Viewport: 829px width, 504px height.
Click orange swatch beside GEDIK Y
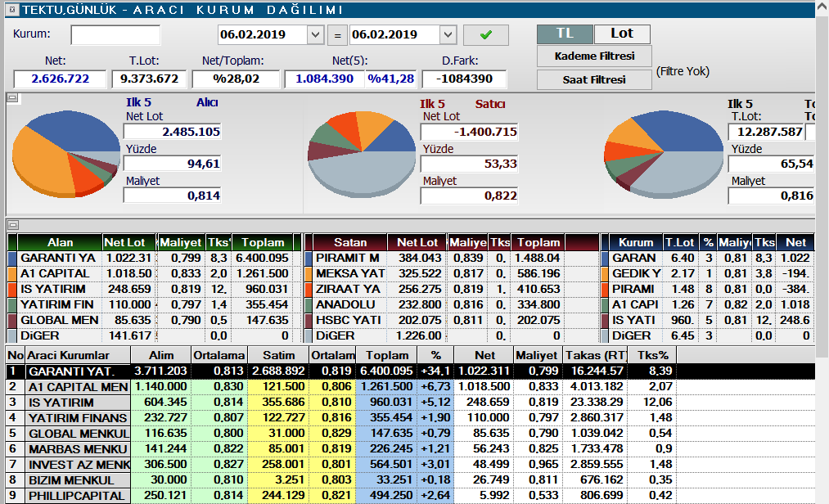(605, 274)
